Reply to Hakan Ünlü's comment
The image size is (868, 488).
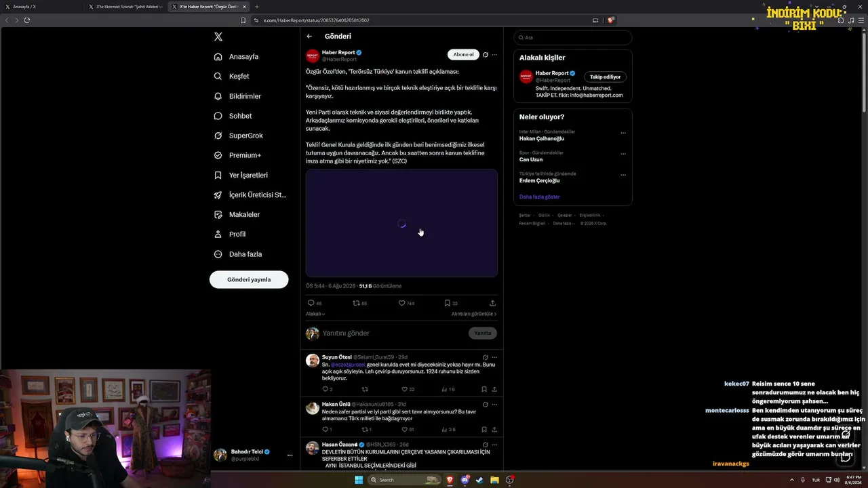click(327, 429)
